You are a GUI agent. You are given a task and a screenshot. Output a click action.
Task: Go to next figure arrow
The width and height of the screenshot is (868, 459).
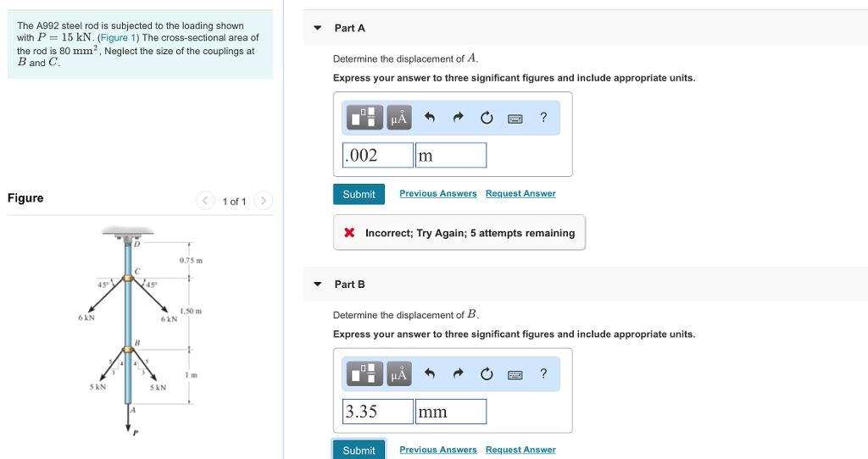(x=264, y=201)
